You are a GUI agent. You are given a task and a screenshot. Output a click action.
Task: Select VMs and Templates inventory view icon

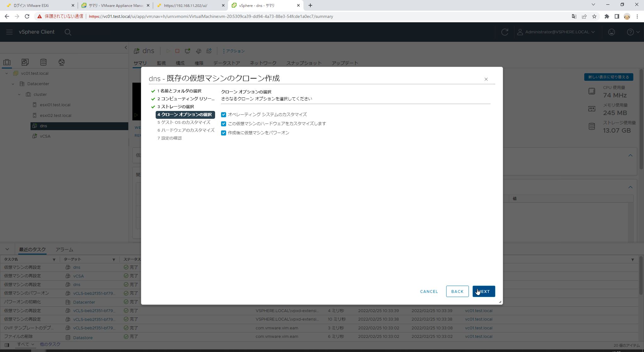(25, 62)
